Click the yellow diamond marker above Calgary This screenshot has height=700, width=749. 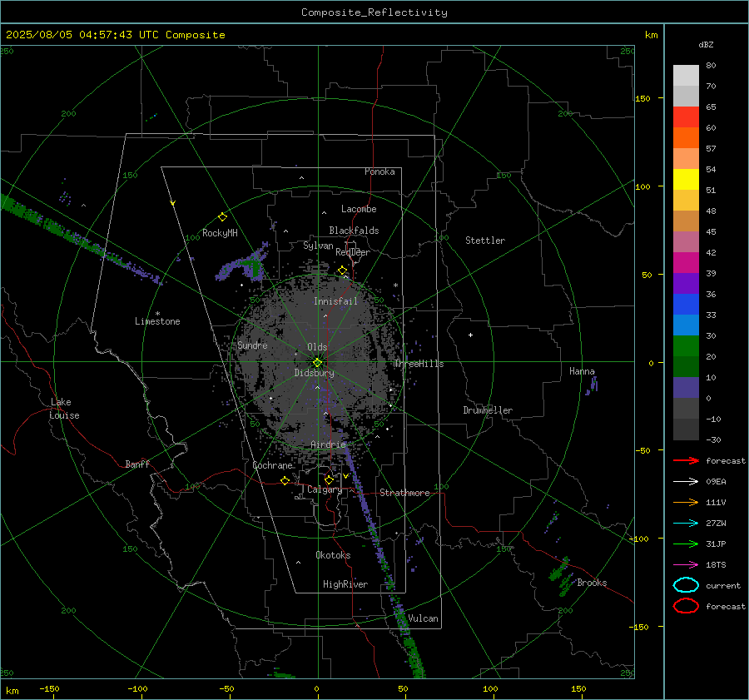tap(329, 479)
